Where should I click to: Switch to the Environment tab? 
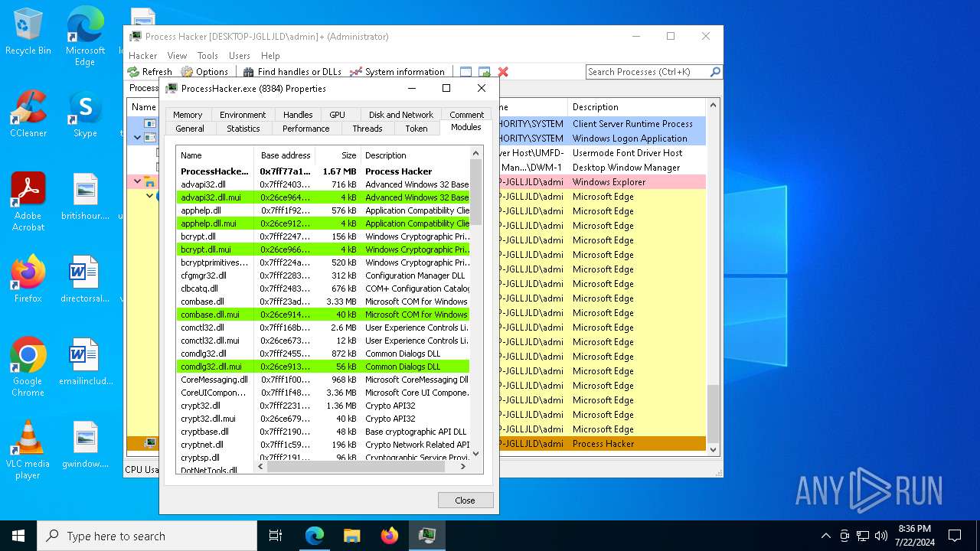[x=243, y=115]
